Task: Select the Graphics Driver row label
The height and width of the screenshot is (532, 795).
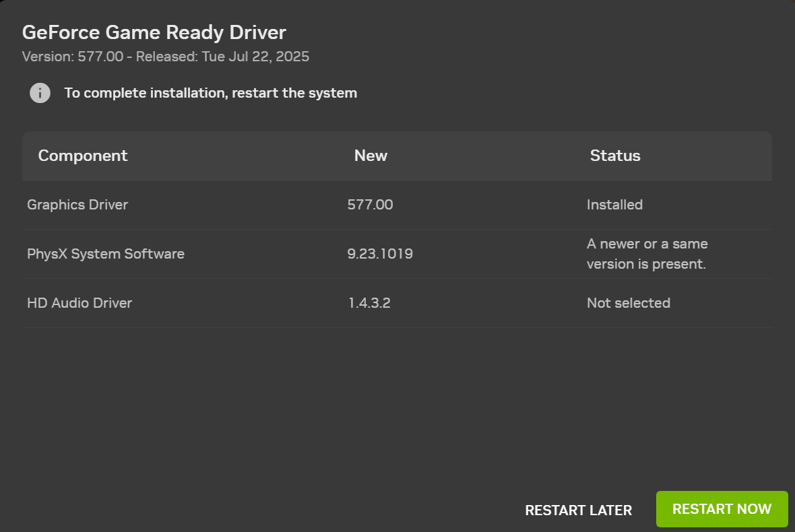Action: (x=77, y=205)
